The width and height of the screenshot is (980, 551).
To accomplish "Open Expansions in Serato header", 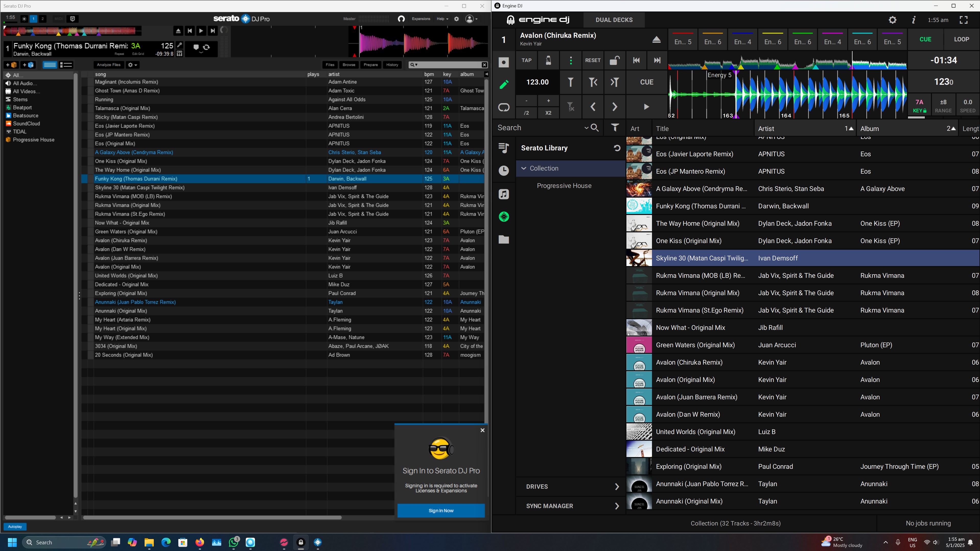I will tap(421, 19).
